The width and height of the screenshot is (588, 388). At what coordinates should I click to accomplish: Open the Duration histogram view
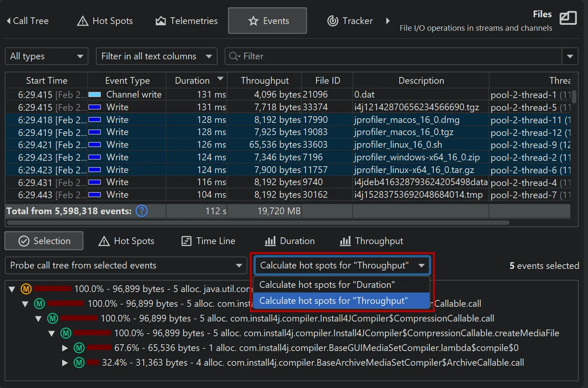pos(290,241)
